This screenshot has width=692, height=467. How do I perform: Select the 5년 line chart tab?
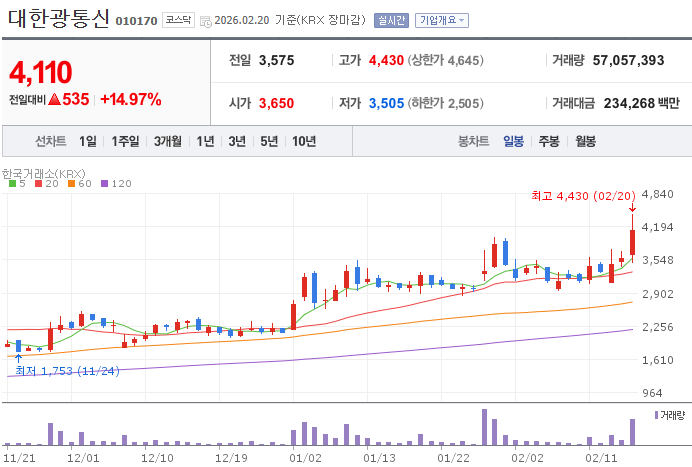coord(269,141)
